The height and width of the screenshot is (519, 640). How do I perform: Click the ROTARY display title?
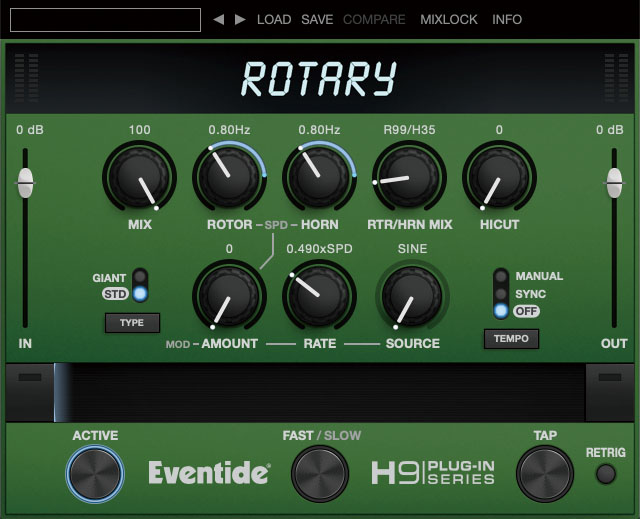(x=319, y=79)
